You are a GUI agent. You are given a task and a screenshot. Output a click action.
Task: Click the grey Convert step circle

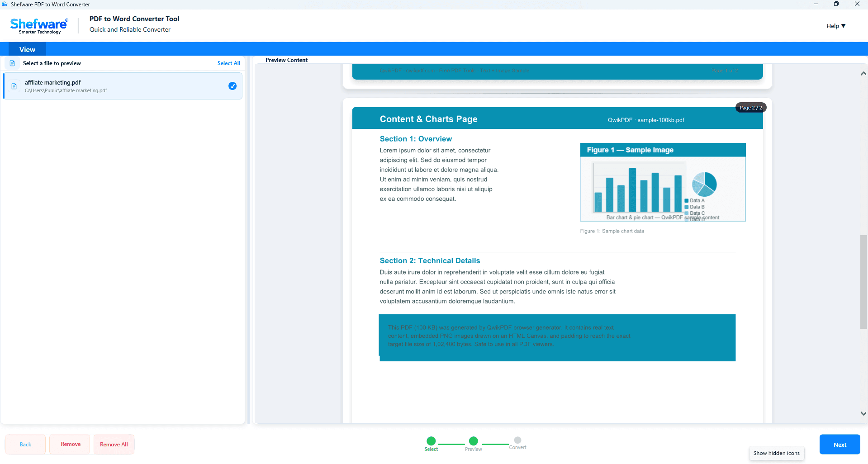518,440
